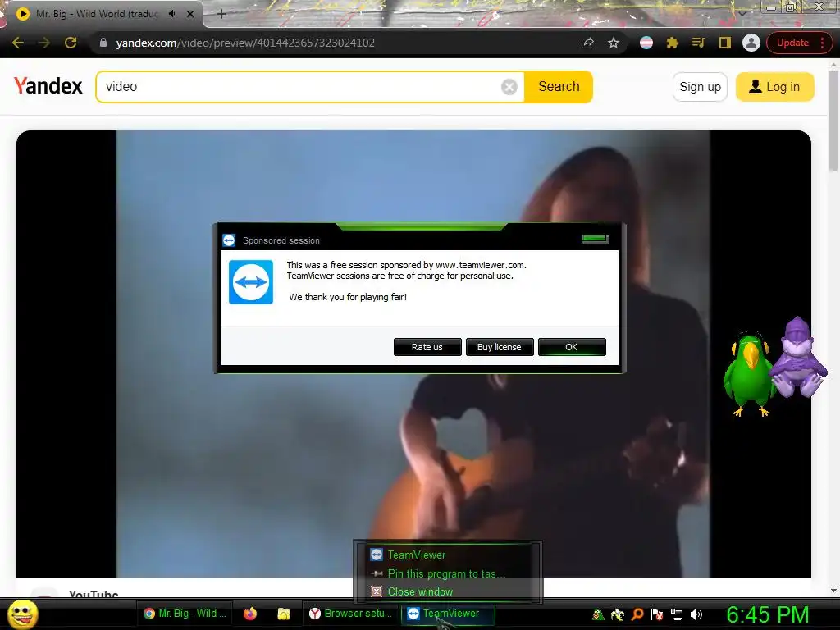The width and height of the screenshot is (840, 630).
Task: Click the Chrome Update button
Action: (792, 43)
